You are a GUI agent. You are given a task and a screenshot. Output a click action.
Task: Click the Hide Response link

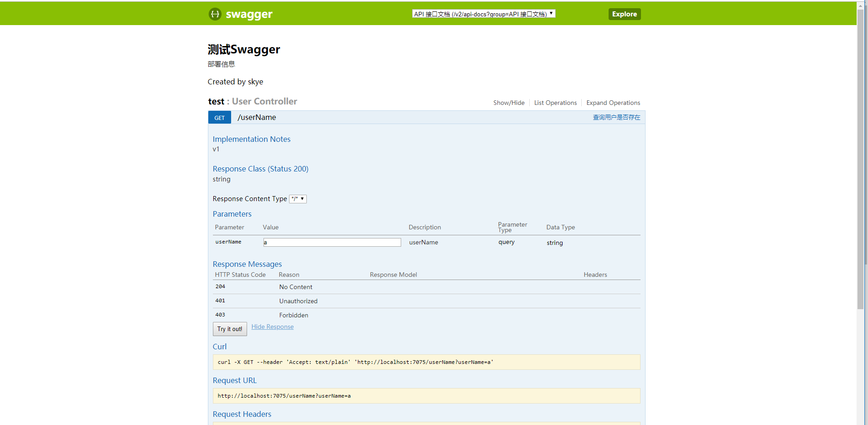(x=273, y=327)
